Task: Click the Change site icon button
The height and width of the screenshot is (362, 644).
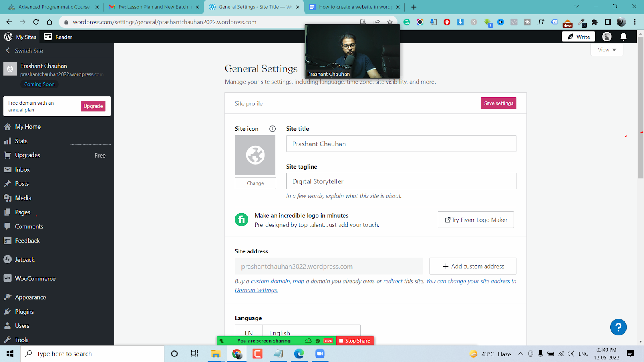Action: (x=255, y=183)
